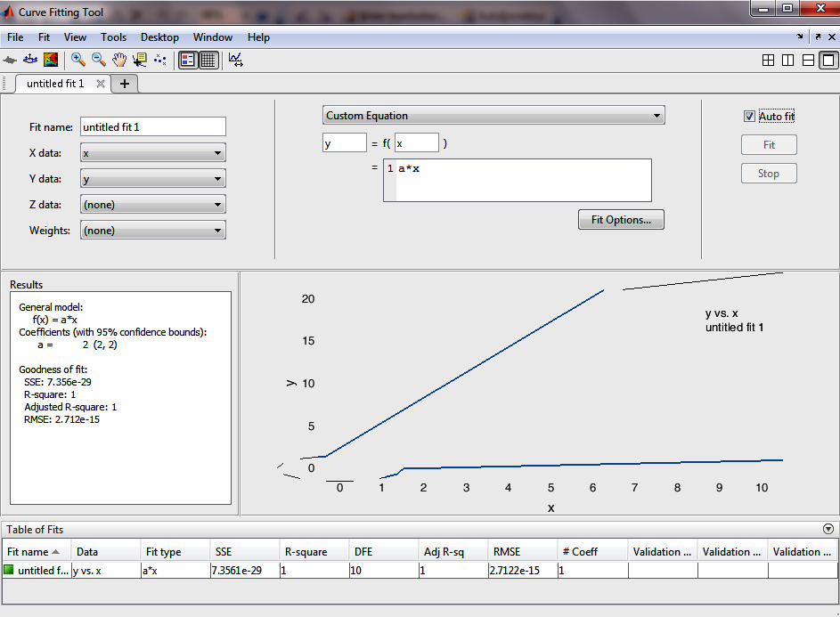The image size is (840, 617).
Task: Switch to the untitled fit 1 tab
Action: tap(55, 84)
